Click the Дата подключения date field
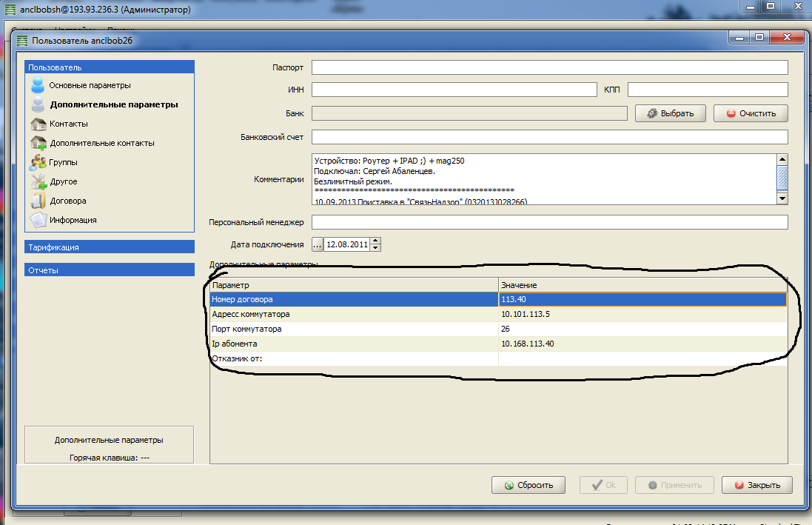Image resolution: width=812 pixels, height=525 pixels. click(x=346, y=244)
